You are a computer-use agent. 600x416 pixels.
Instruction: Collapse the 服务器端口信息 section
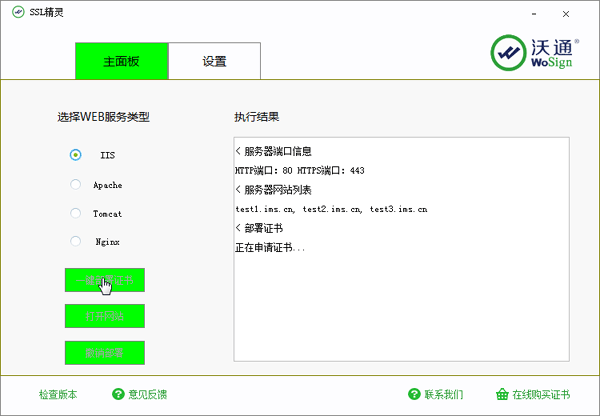pyautogui.click(x=238, y=152)
